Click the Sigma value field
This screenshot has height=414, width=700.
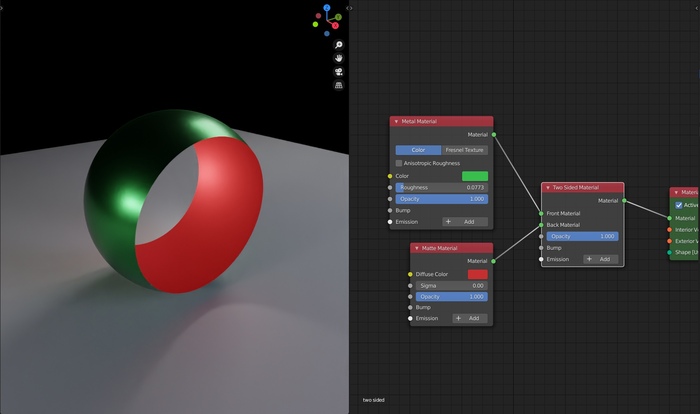452,285
